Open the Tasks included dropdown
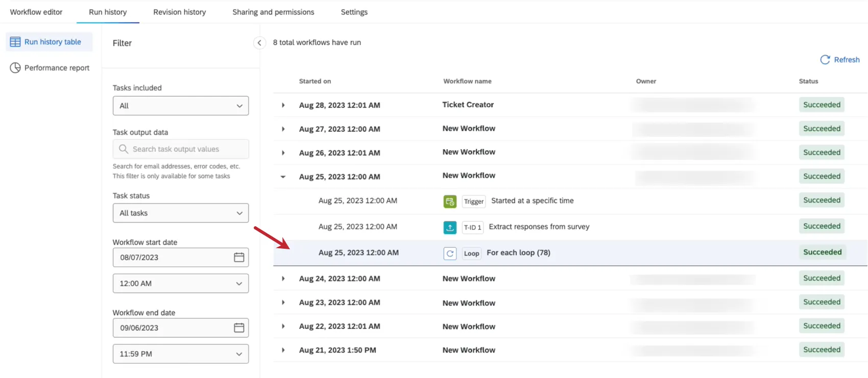The width and height of the screenshot is (868, 378). pyautogui.click(x=180, y=106)
